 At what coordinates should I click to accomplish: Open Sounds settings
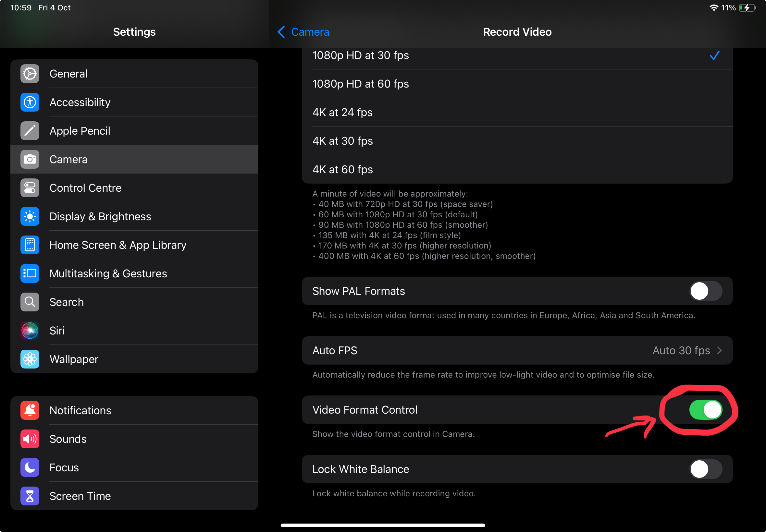pyautogui.click(x=134, y=439)
